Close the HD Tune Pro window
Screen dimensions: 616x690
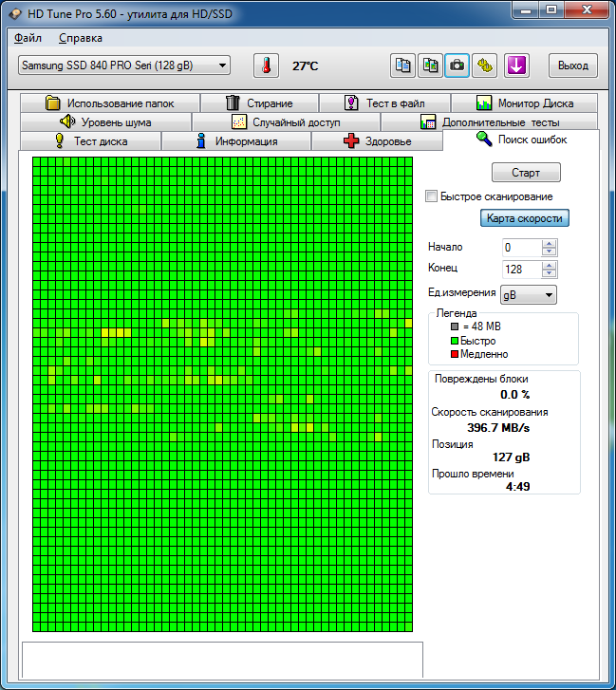click(587, 10)
